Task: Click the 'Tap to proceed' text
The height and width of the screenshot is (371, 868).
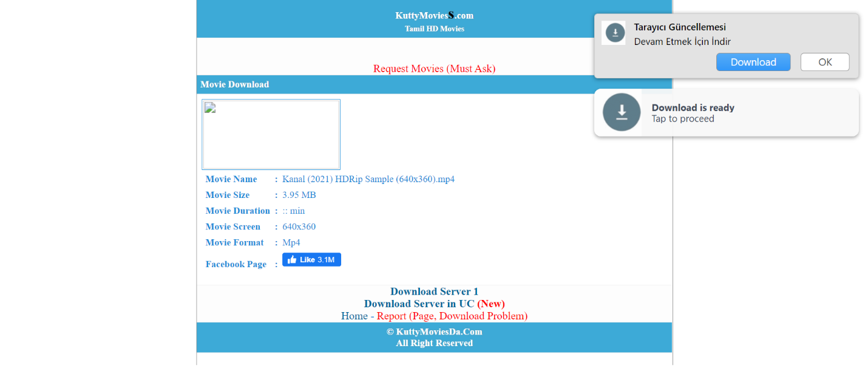Action: tap(683, 119)
